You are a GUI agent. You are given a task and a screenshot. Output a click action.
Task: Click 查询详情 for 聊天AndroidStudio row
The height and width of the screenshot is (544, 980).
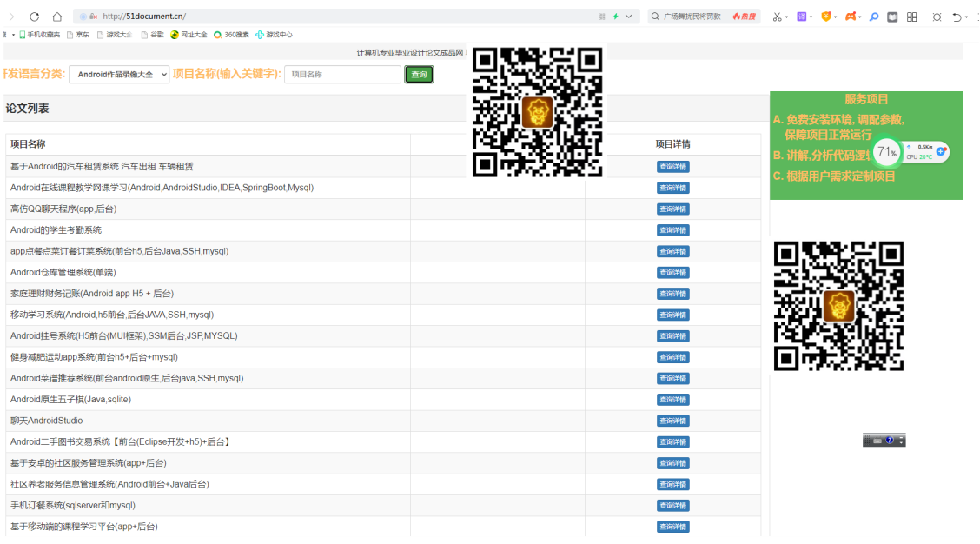[x=673, y=421]
